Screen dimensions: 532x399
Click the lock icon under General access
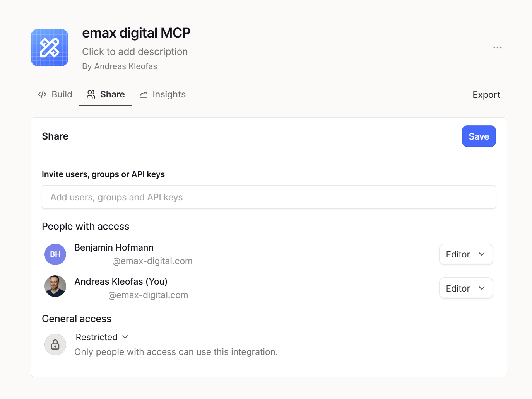point(55,344)
